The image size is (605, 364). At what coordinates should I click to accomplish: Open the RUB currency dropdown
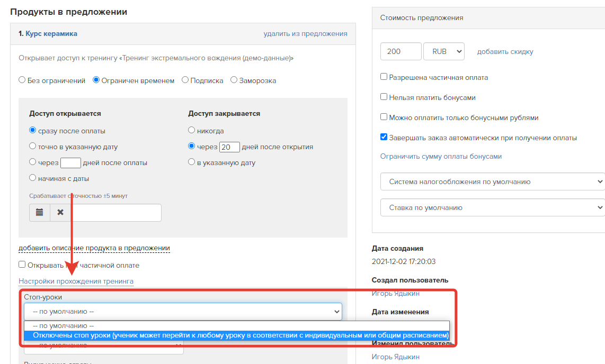tap(444, 51)
